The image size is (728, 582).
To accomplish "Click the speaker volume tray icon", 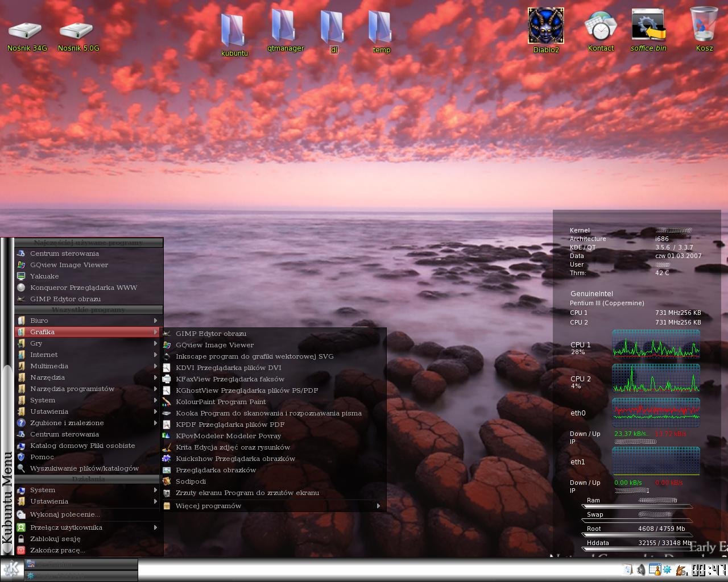I will click(641, 569).
